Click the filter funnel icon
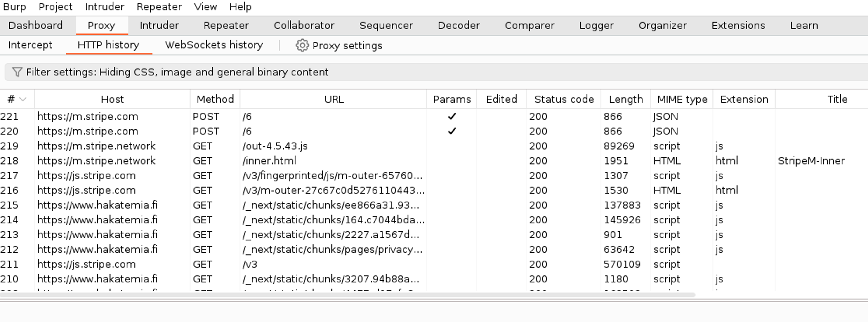Viewport: 868px width, 322px height. coord(17,72)
